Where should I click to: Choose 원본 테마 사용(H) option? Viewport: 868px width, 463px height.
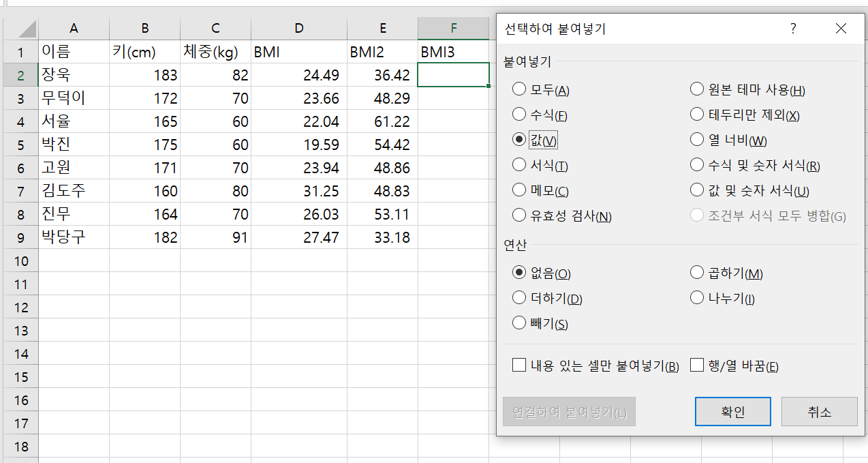[747, 89]
